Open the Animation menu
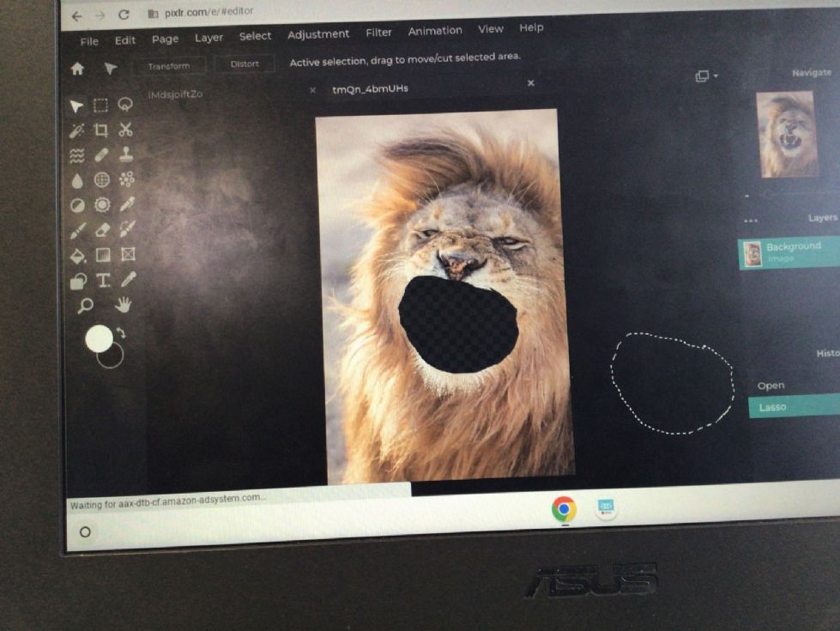This screenshot has width=840, height=631. 435,31
